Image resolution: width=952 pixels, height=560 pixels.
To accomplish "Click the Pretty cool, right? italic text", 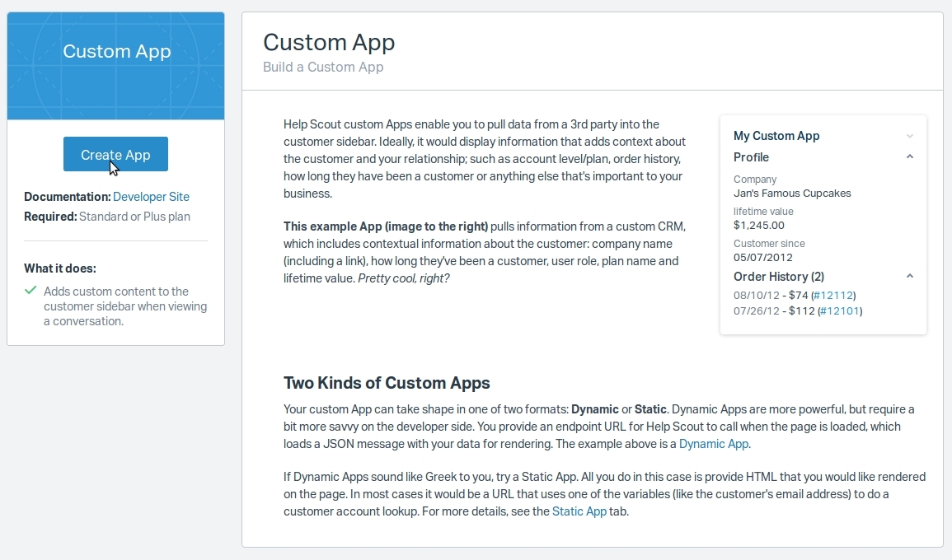I will 404,278.
